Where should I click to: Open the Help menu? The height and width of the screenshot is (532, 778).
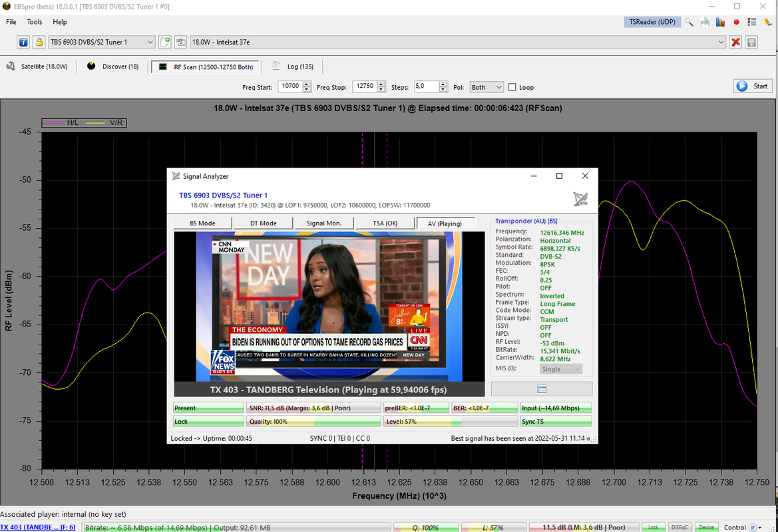click(59, 22)
